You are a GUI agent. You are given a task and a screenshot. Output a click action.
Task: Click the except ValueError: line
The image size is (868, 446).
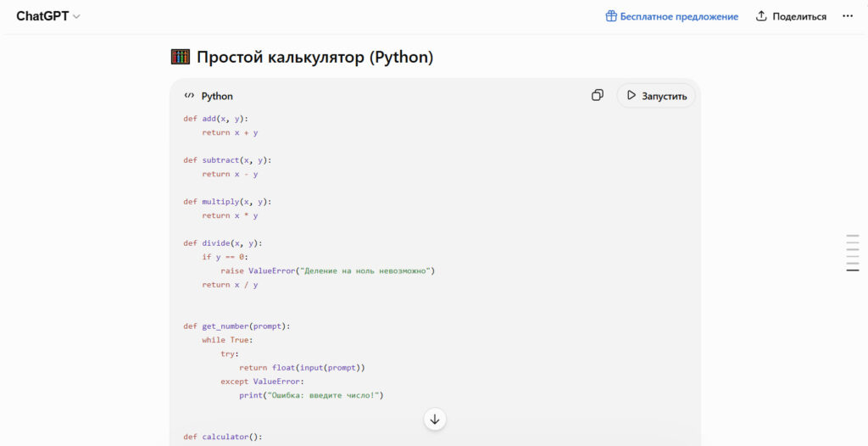coord(263,382)
